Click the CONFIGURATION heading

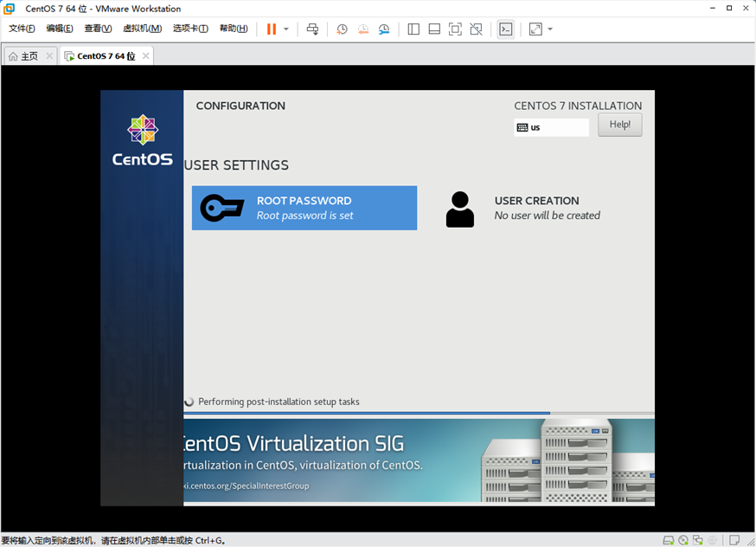(240, 106)
